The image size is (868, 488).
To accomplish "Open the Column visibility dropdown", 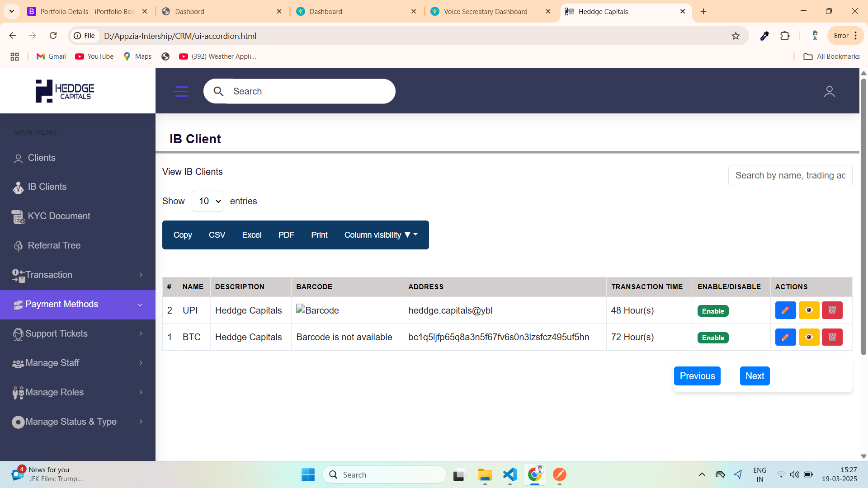I will 381,235.
